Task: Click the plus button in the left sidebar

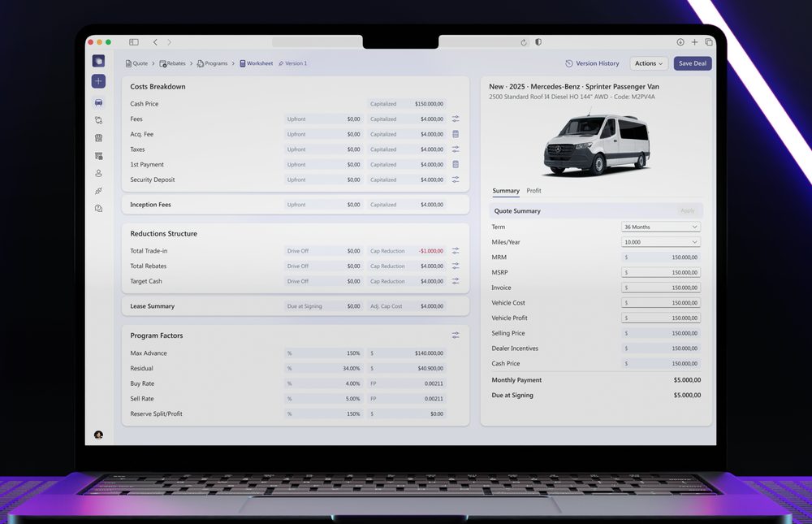Action: pyautogui.click(x=98, y=81)
